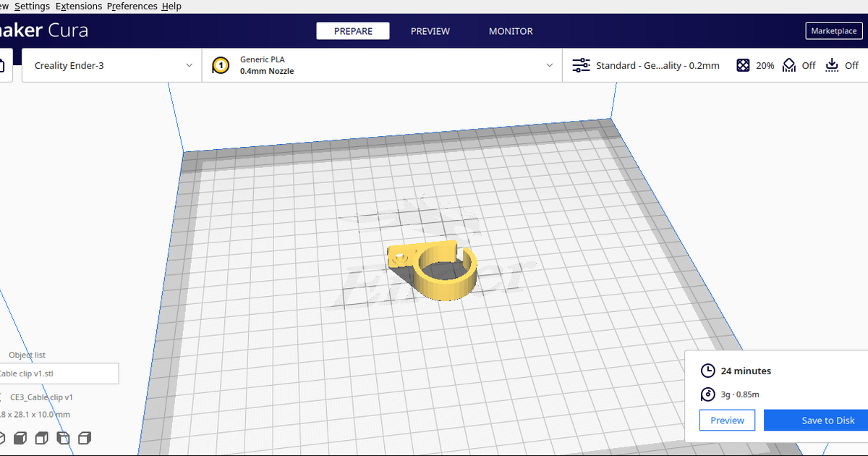Open the Marketplace button

coord(834,31)
